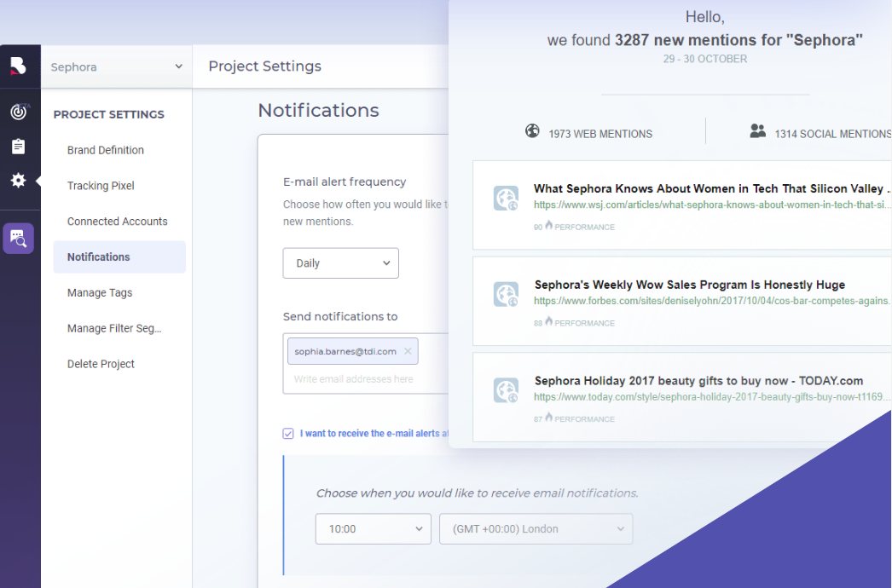Open the today.com article URL link
Screen dimensions: 892x588
[712, 397]
